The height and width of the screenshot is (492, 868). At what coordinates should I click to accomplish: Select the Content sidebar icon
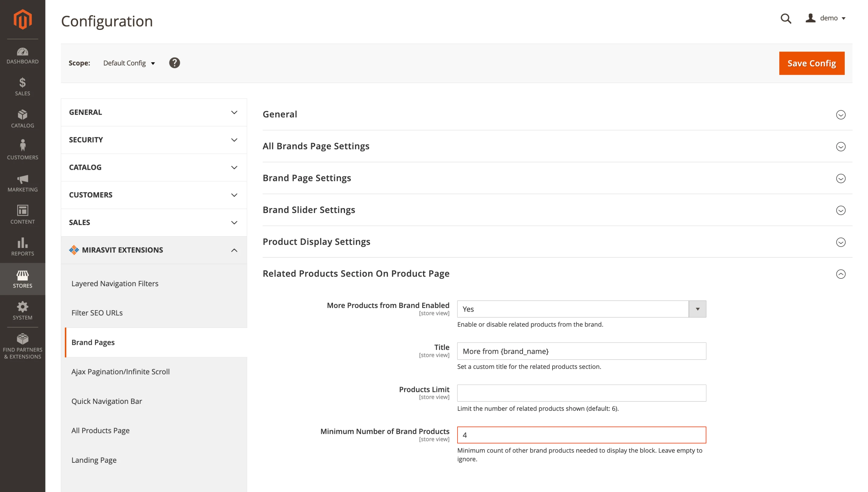22,214
